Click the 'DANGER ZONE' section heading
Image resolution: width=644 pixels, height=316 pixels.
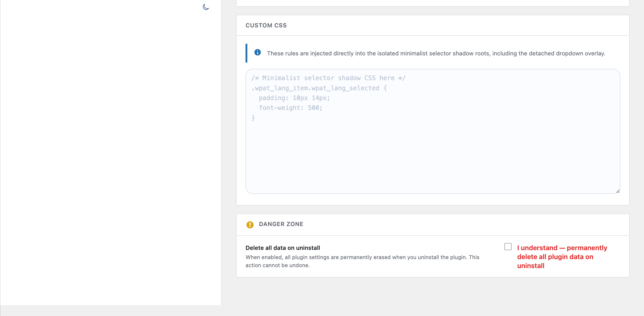(x=281, y=224)
